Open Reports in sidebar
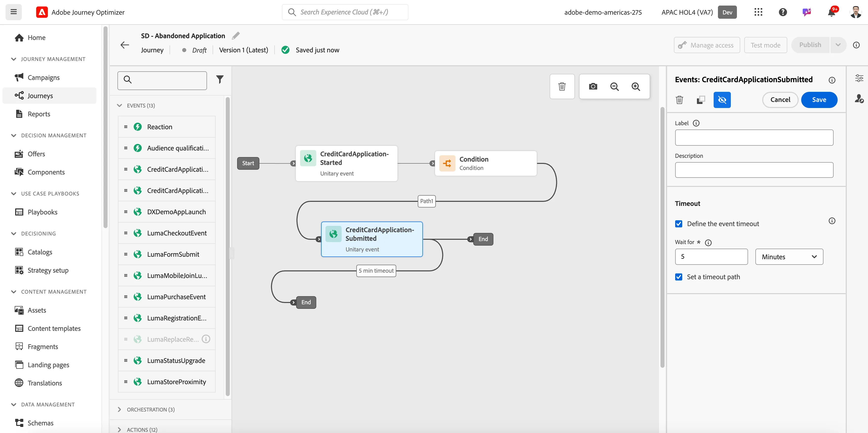The width and height of the screenshot is (868, 433). click(x=39, y=114)
